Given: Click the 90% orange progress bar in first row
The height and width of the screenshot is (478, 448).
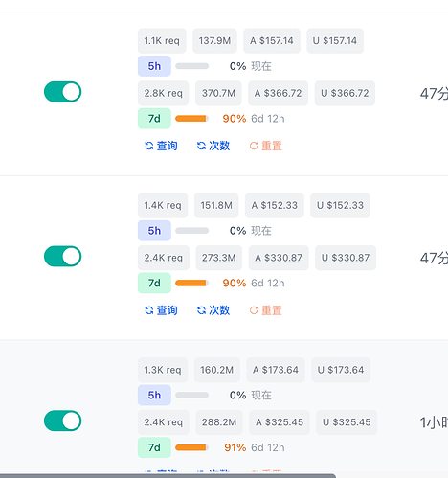Looking at the screenshot, I should pyautogui.click(x=192, y=119).
